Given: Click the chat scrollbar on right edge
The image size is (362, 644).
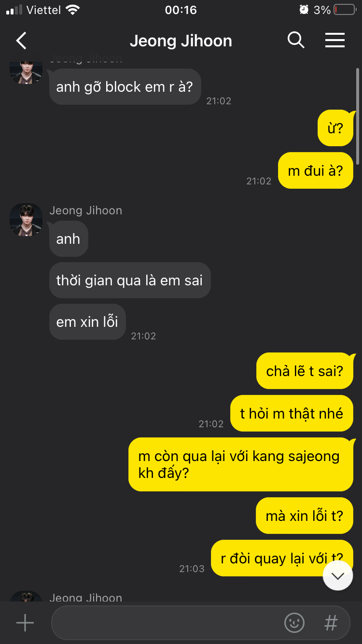Looking at the screenshot, I should (x=358, y=116).
